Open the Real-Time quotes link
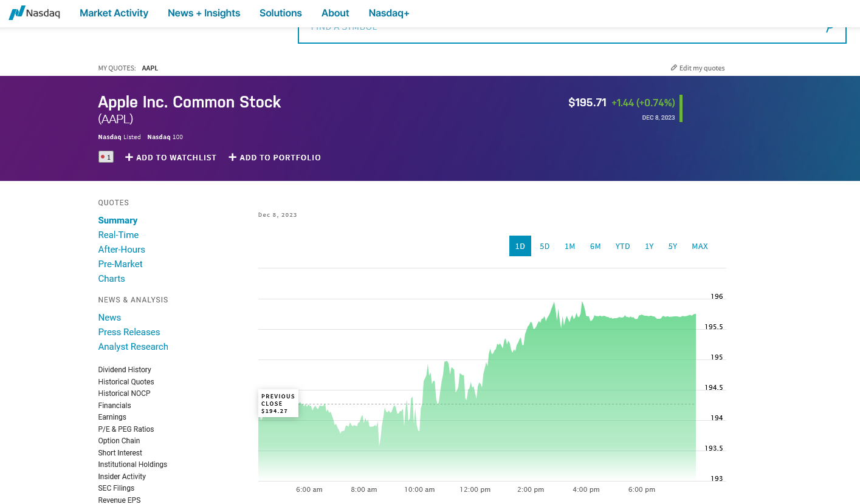 119,235
